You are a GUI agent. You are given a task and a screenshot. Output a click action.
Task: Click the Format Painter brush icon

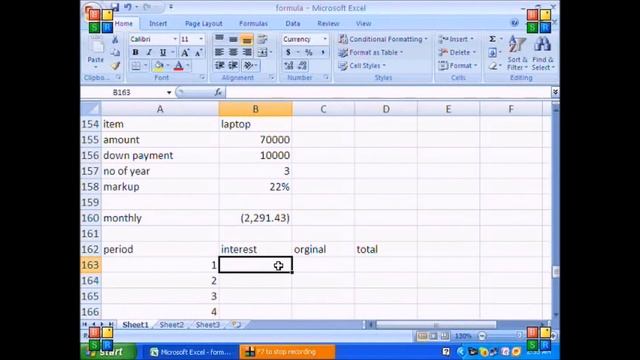coord(116,65)
